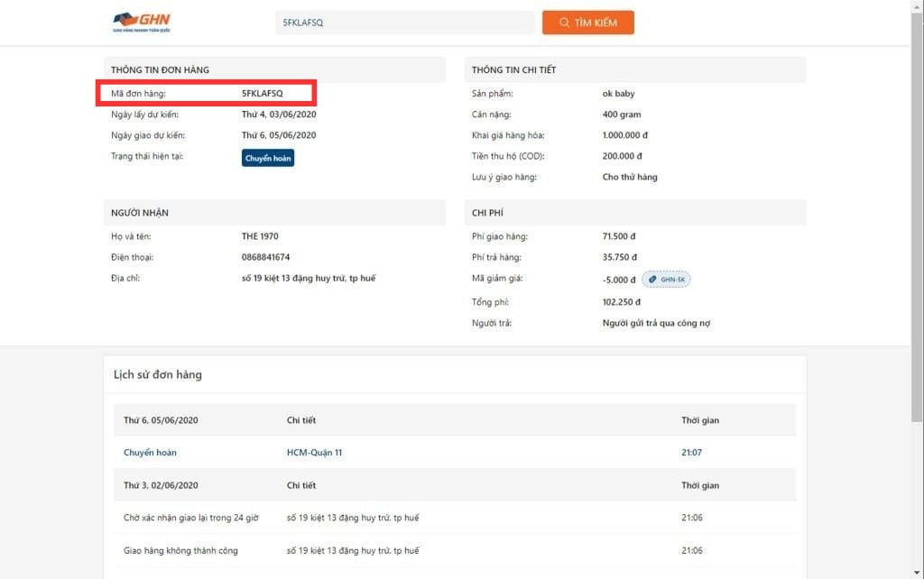Open the Chuyển hoàn history entry
Screen dimensions: 924x579
(150, 453)
